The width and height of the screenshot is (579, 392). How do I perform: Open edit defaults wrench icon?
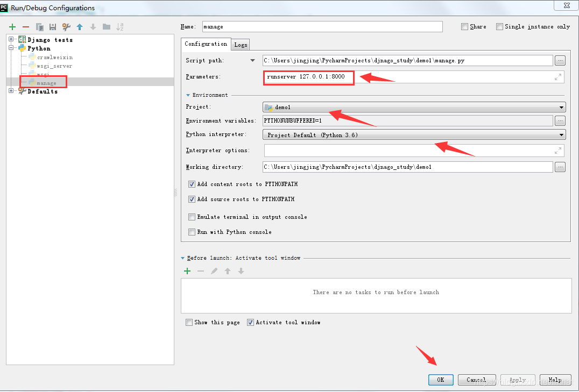point(66,27)
